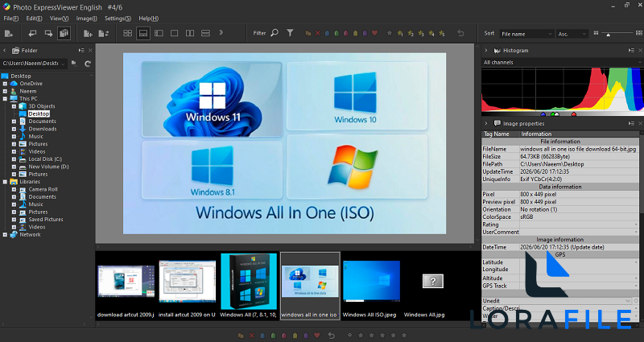
Task: Select the Documents folder under This PC
Action: pyautogui.click(x=42, y=122)
